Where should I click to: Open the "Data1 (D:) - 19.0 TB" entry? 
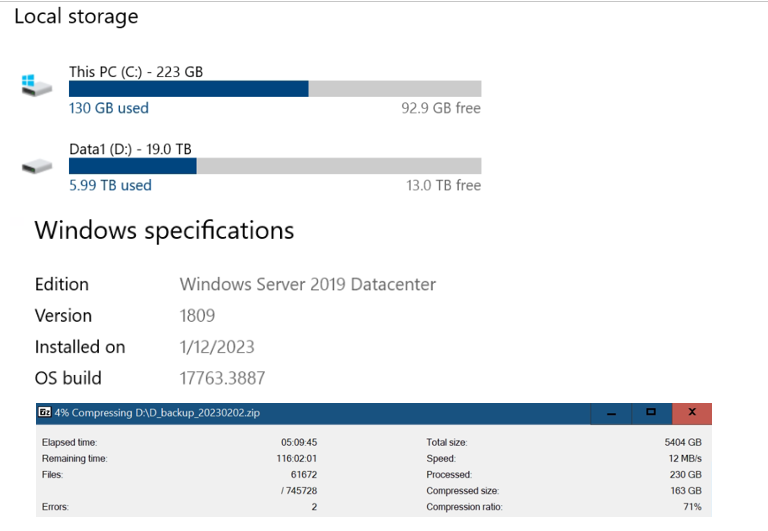click(x=130, y=149)
